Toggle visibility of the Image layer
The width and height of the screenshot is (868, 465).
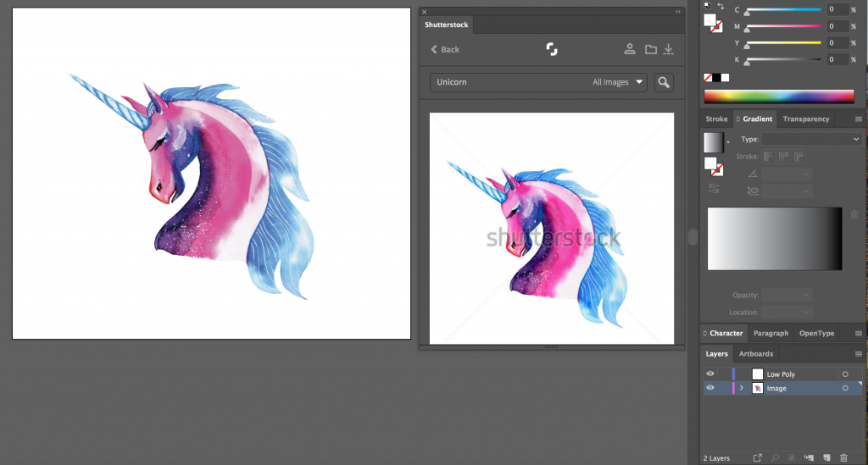pyautogui.click(x=710, y=388)
